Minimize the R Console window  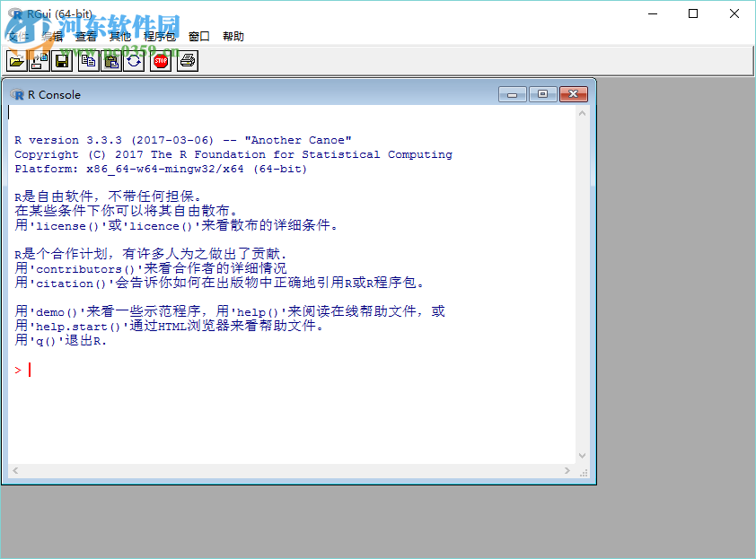pos(512,94)
